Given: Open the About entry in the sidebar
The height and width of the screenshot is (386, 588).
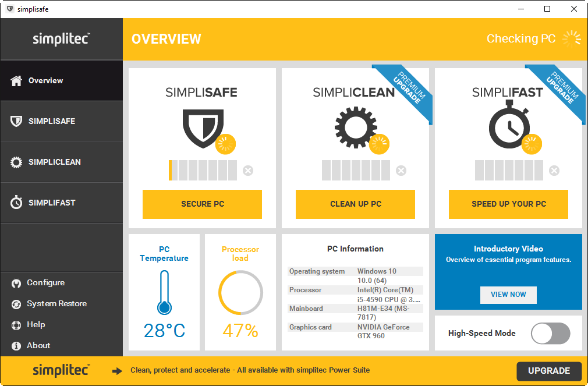Looking at the screenshot, I should 38,345.
